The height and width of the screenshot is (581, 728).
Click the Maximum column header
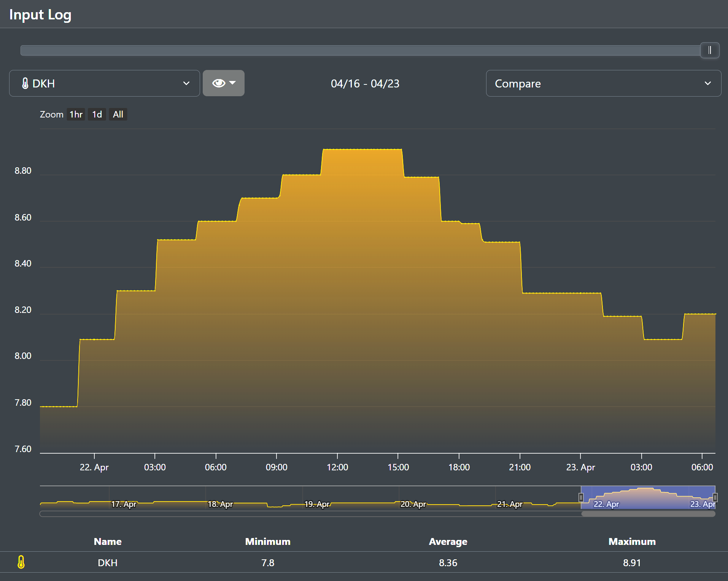click(x=632, y=542)
